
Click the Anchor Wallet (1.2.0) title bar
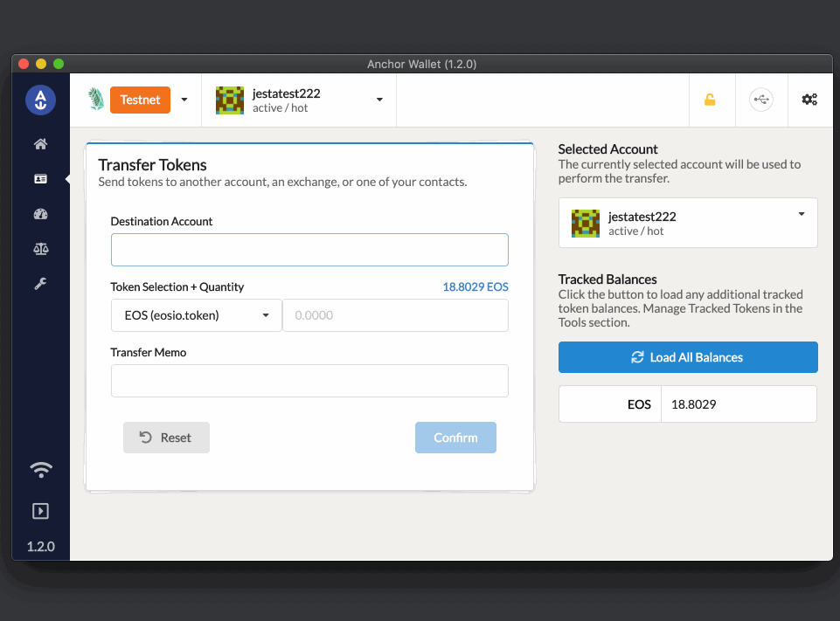pos(421,64)
